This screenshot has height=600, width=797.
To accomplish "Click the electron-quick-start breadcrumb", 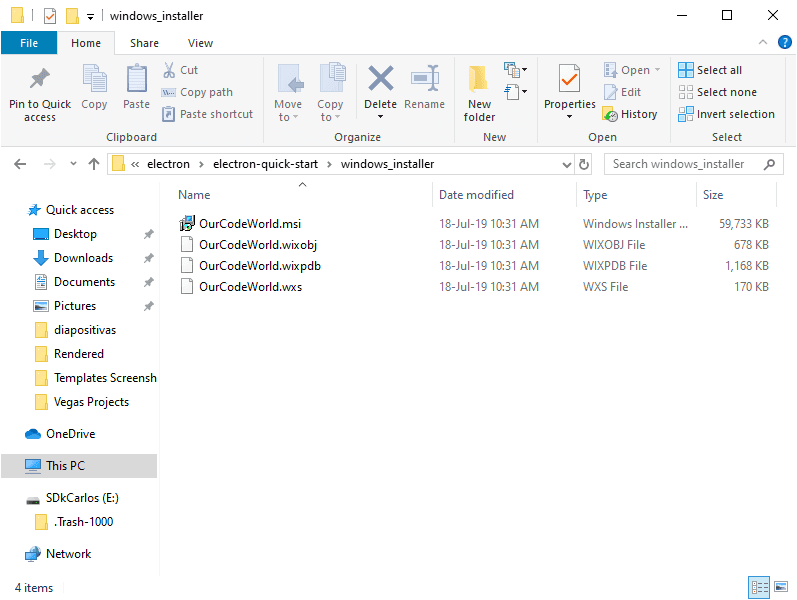I will 265,164.
